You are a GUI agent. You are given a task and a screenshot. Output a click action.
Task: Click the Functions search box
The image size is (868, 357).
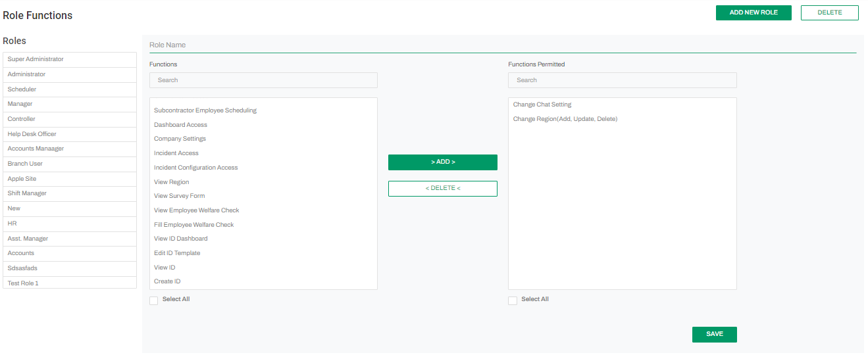(x=263, y=80)
